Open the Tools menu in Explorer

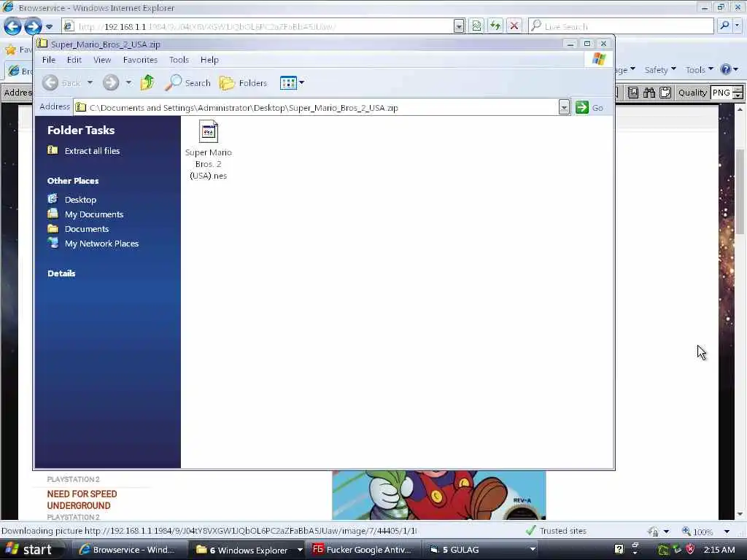pos(179,60)
